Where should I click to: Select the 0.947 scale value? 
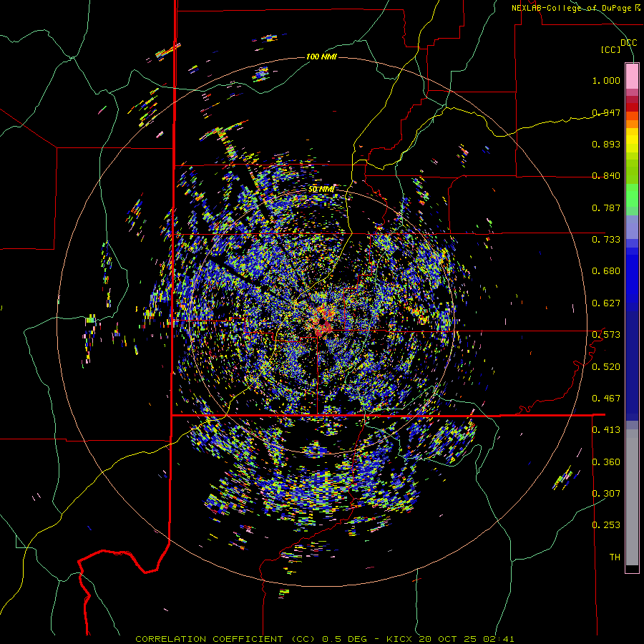pyautogui.click(x=606, y=112)
